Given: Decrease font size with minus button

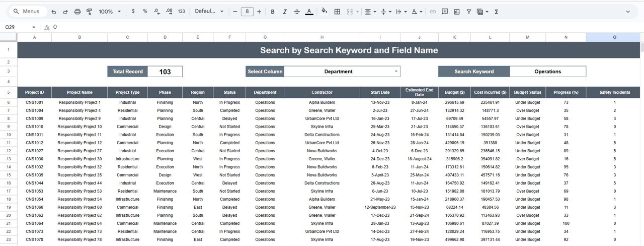Looking at the screenshot, I should pos(235,11).
